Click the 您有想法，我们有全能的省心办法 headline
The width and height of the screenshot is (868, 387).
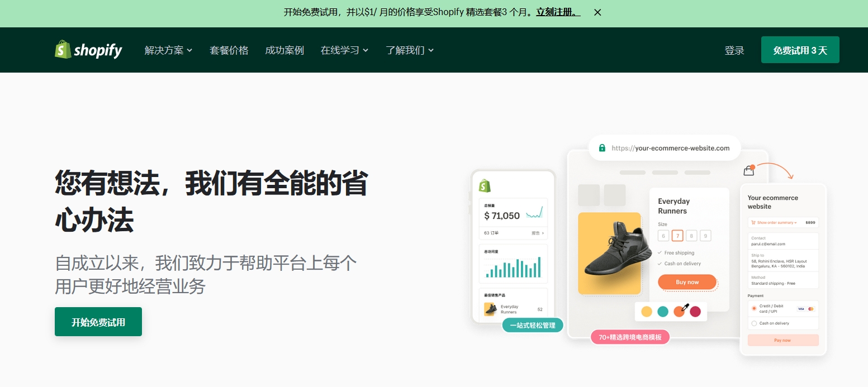211,202
